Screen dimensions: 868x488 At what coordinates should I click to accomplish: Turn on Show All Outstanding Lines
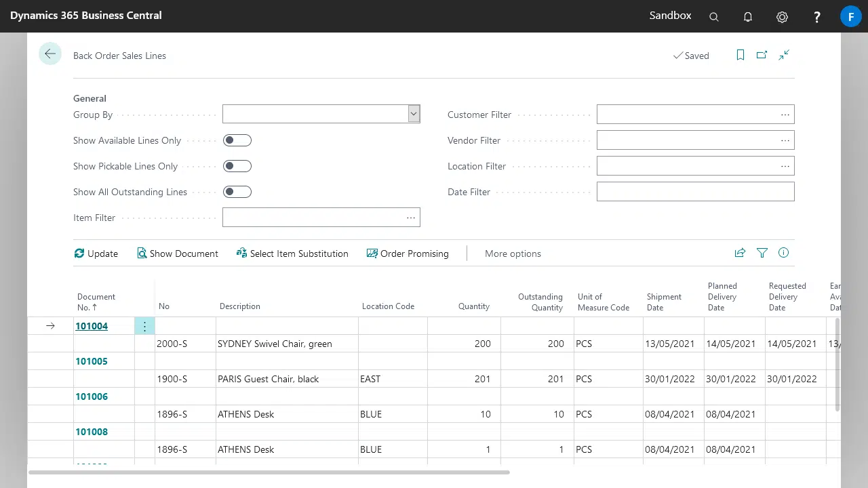pos(237,192)
